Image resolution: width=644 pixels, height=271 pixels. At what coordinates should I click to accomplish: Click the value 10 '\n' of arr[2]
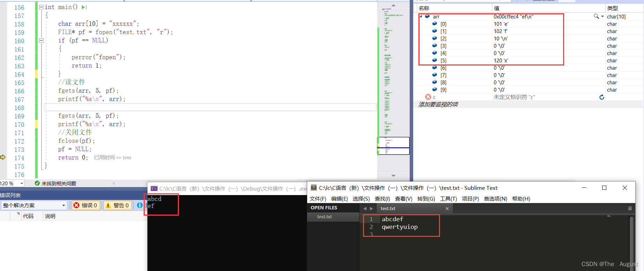(501, 38)
